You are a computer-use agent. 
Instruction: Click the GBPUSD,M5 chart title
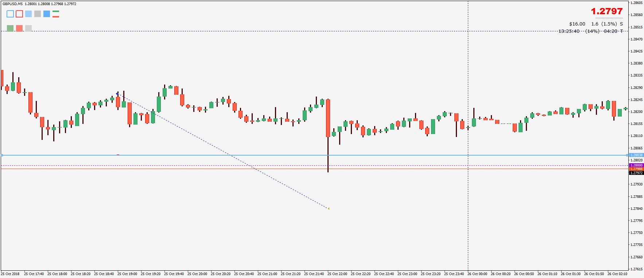click(13, 4)
